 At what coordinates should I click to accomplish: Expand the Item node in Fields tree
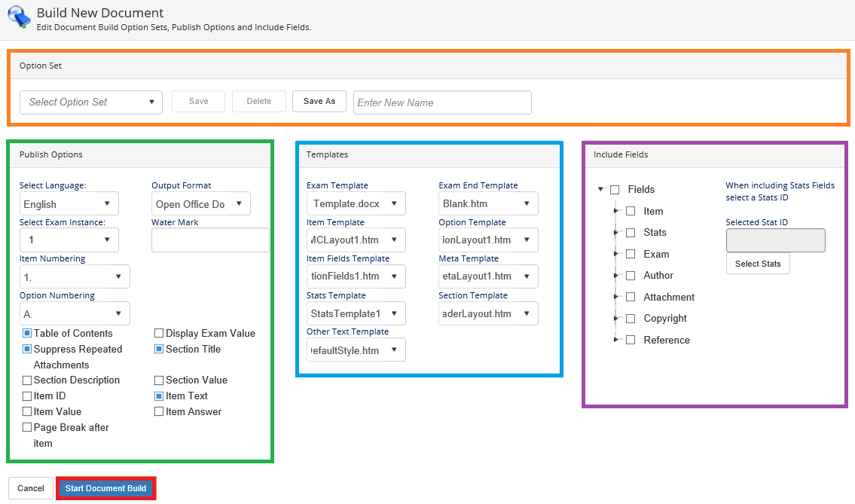616,211
